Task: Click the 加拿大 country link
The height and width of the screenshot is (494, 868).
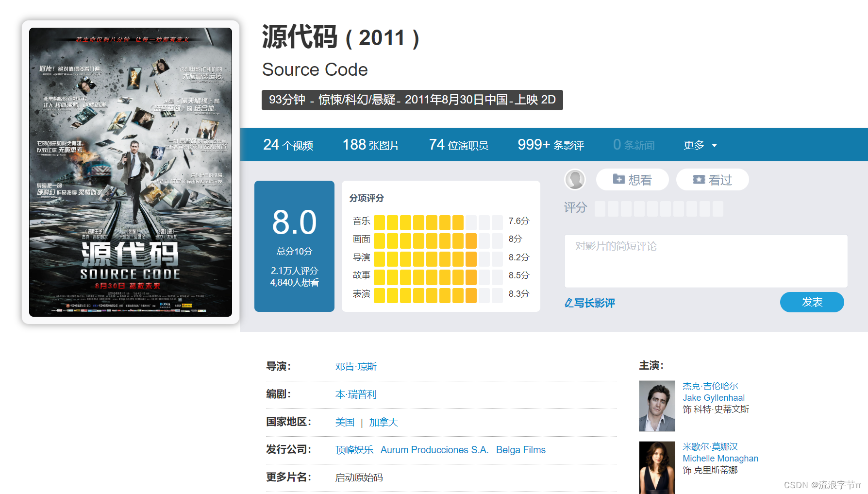Action: point(384,422)
